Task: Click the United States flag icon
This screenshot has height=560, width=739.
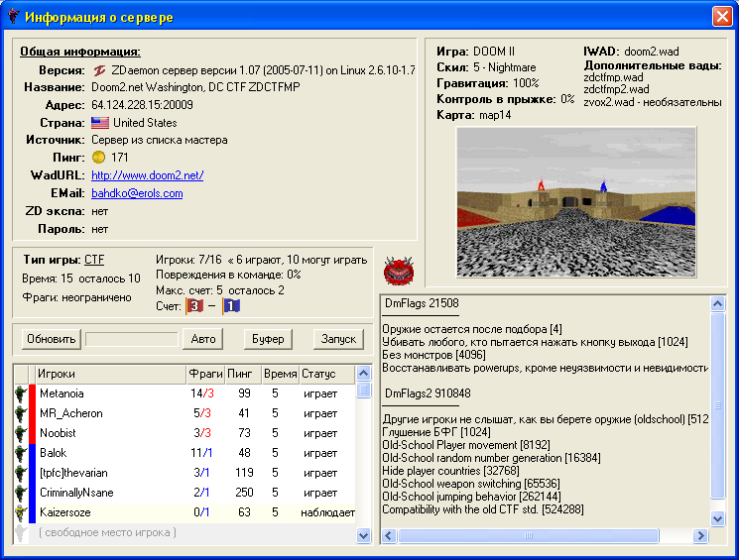Action: [99, 123]
